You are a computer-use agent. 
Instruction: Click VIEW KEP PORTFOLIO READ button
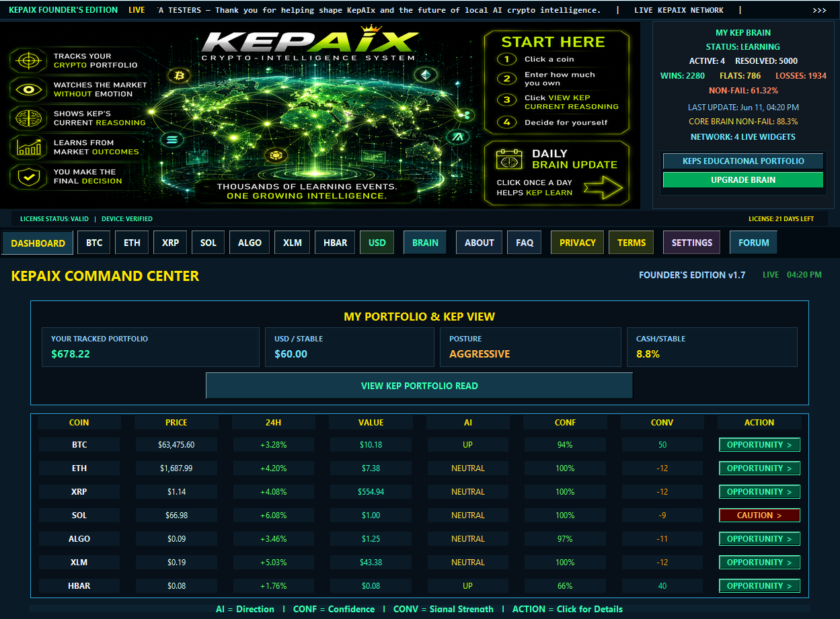[x=420, y=386]
